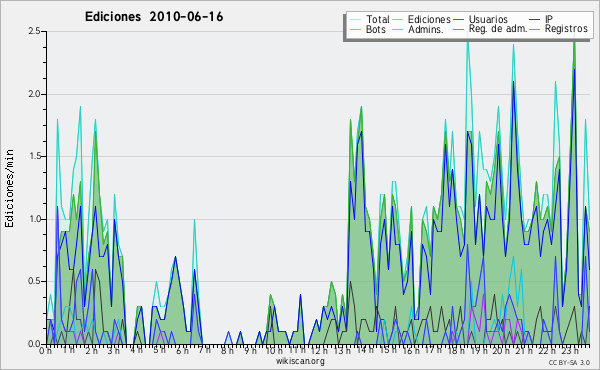Screen dimensions: 600x370
Task: Click the x-axis label '23 h'
Action: [x=570, y=351]
